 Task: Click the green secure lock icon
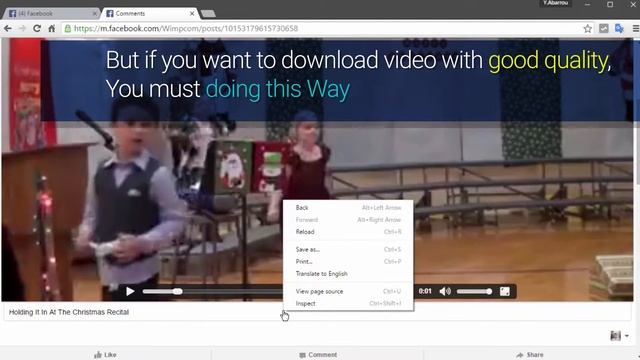[x=68, y=29]
